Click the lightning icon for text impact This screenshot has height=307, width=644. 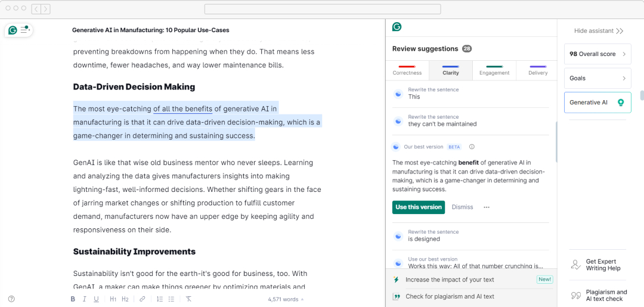coord(397,280)
